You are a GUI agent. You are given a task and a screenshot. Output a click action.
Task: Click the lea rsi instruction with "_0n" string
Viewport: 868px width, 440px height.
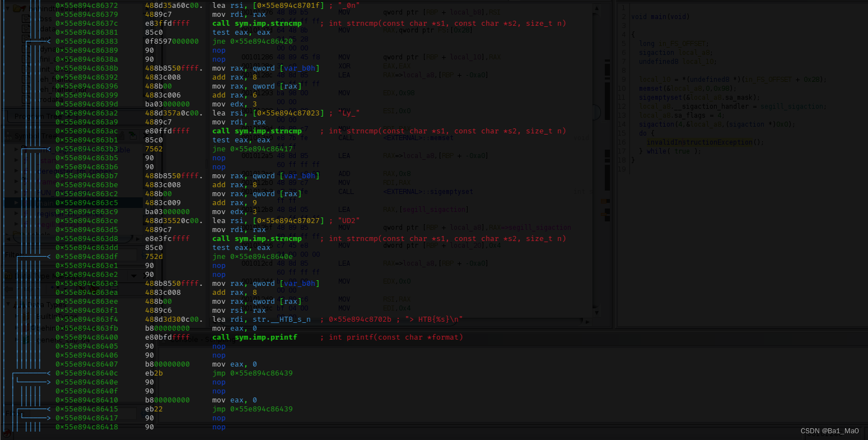tap(286, 6)
